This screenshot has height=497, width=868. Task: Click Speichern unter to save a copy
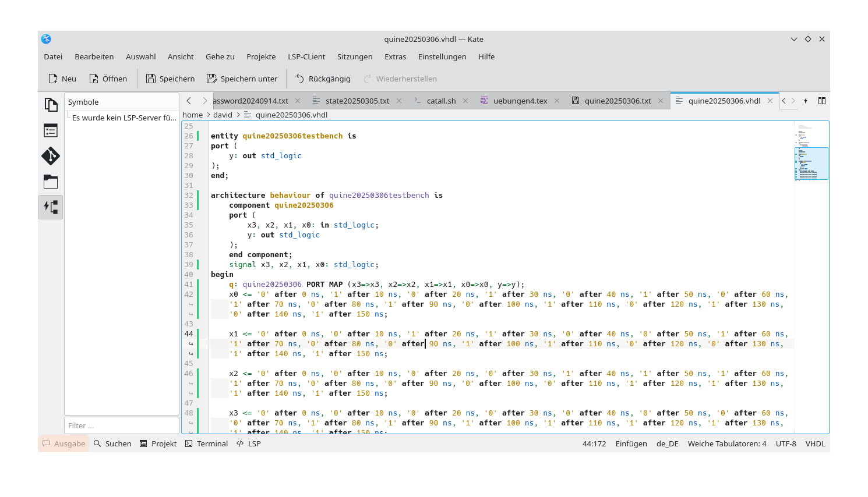242,78
